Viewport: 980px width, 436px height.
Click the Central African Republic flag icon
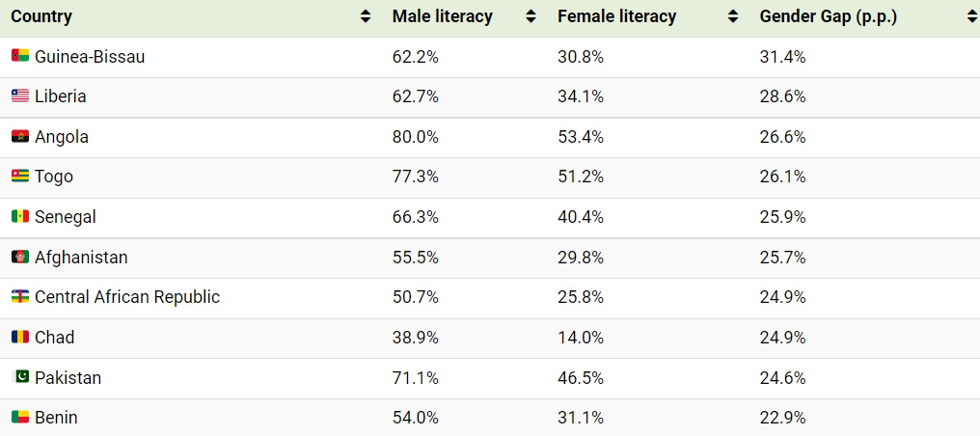point(20,297)
